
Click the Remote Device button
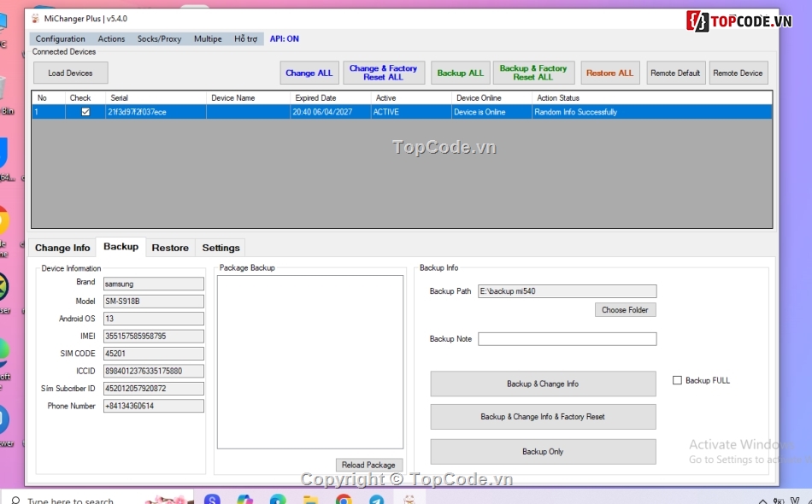click(738, 73)
